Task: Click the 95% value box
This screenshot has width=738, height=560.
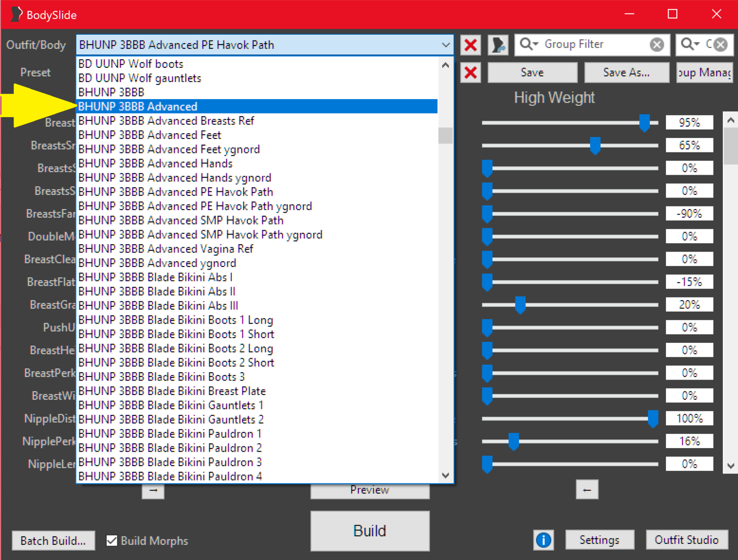Action: coord(689,123)
